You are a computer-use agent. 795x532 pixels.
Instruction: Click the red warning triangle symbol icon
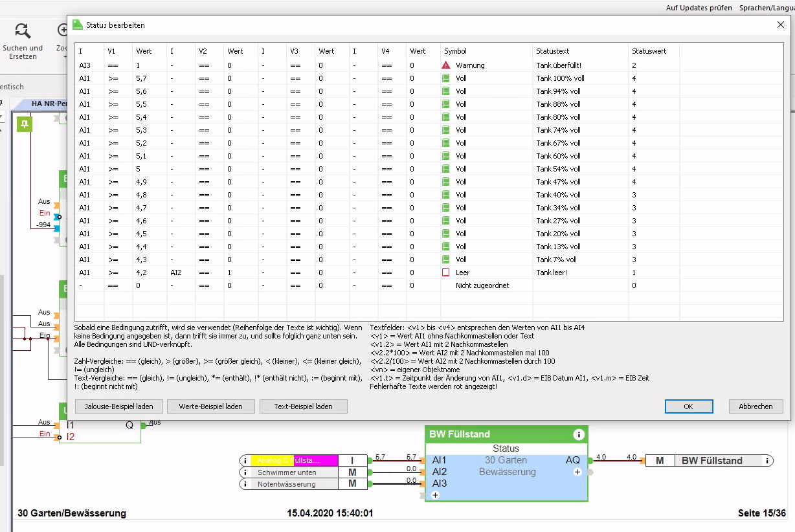pyautogui.click(x=445, y=65)
